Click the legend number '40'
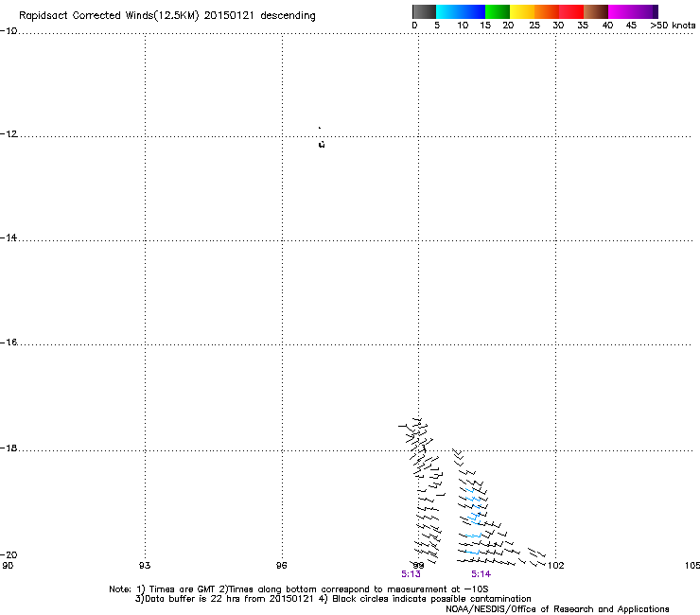The width and height of the screenshot is (700, 615). (x=607, y=26)
